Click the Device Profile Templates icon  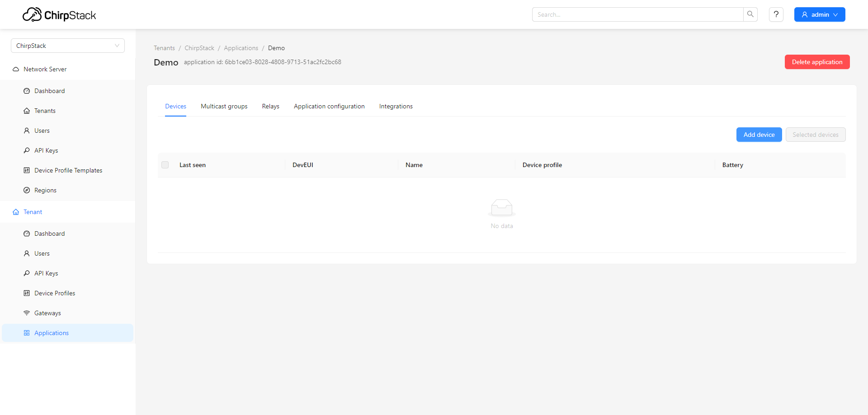point(27,170)
